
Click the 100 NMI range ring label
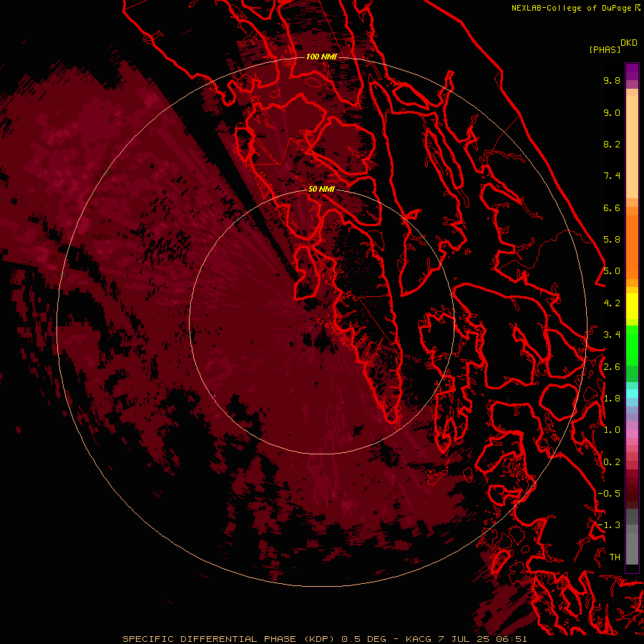click(321, 57)
